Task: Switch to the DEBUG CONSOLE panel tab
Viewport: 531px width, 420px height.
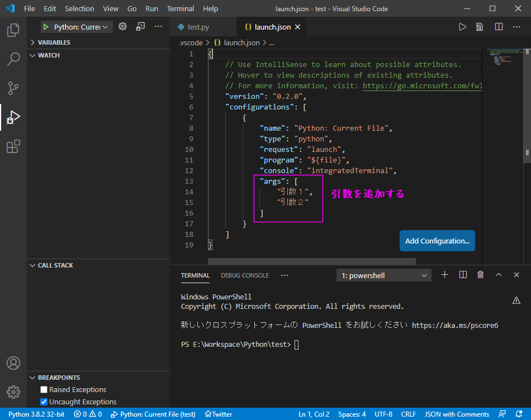Action: 245,275
